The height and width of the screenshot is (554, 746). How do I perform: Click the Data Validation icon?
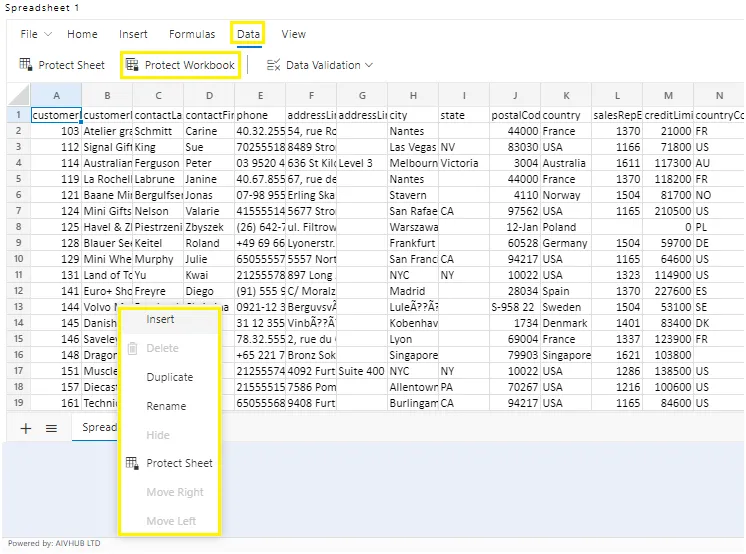coord(273,65)
